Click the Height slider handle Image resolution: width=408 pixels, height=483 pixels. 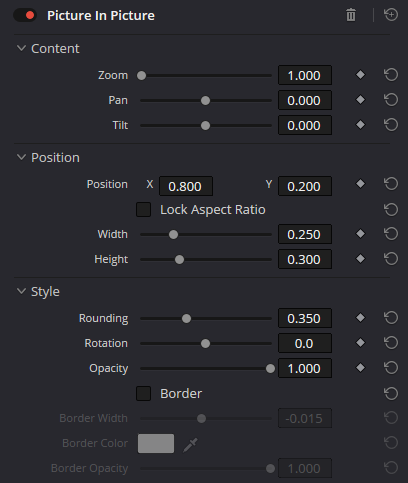[x=179, y=259]
